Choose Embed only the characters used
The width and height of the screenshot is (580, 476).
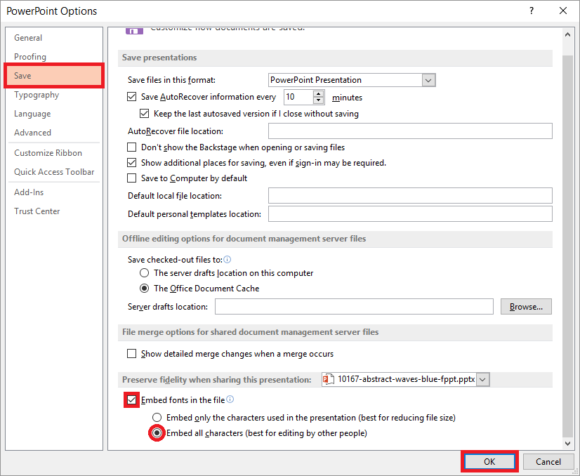pos(157,418)
